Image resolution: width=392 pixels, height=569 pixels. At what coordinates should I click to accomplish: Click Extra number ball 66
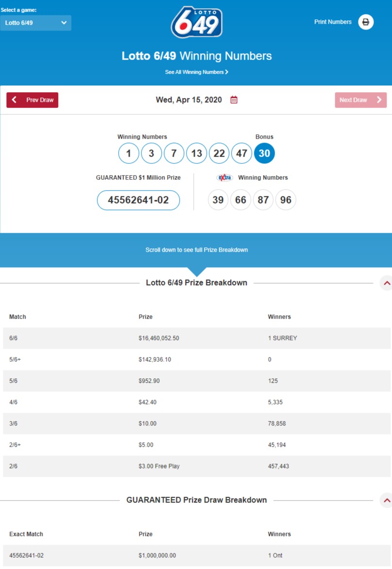pos(240,200)
